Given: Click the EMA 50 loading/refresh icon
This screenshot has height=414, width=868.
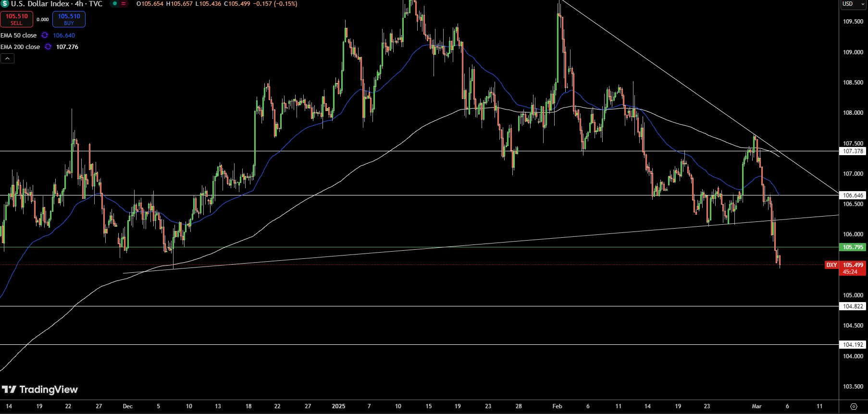Looking at the screenshot, I should pyautogui.click(x=45, y=36).
